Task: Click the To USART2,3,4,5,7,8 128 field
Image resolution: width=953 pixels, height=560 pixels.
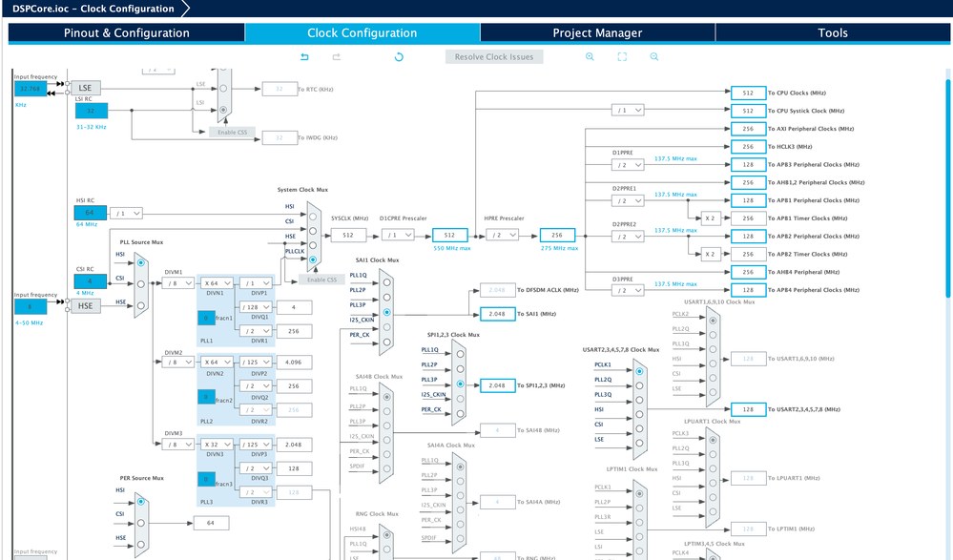Action: pyautogui.click(x=748, y=409)
